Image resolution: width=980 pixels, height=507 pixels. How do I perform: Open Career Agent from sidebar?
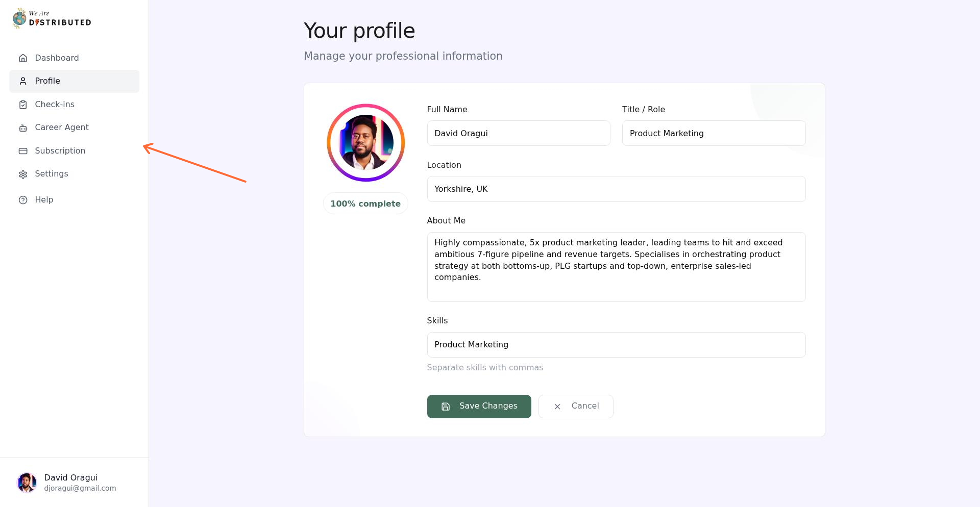(62, 128)
